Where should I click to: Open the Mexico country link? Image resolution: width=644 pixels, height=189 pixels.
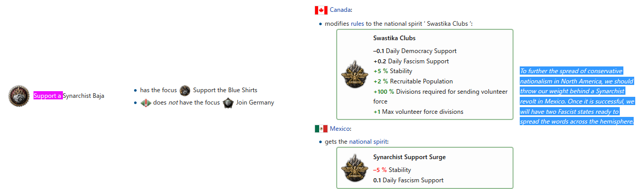[x=340, y=129]
